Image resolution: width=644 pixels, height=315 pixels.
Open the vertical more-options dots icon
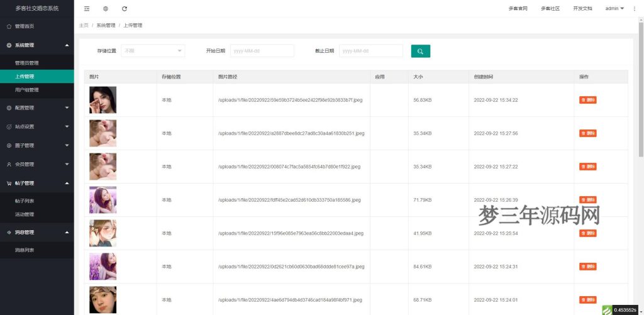[634, 9]
